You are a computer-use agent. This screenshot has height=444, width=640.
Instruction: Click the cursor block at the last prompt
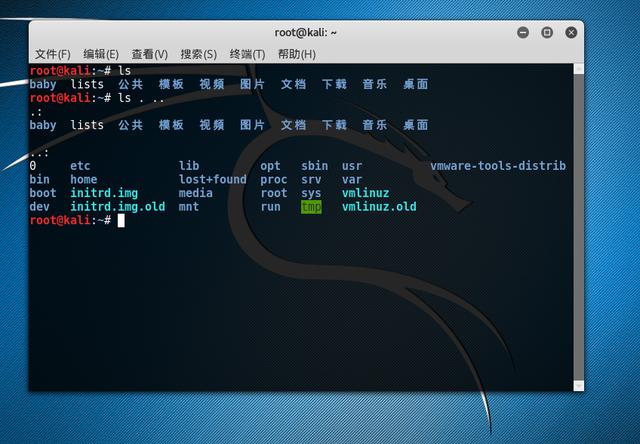click(x=121, y=220)
